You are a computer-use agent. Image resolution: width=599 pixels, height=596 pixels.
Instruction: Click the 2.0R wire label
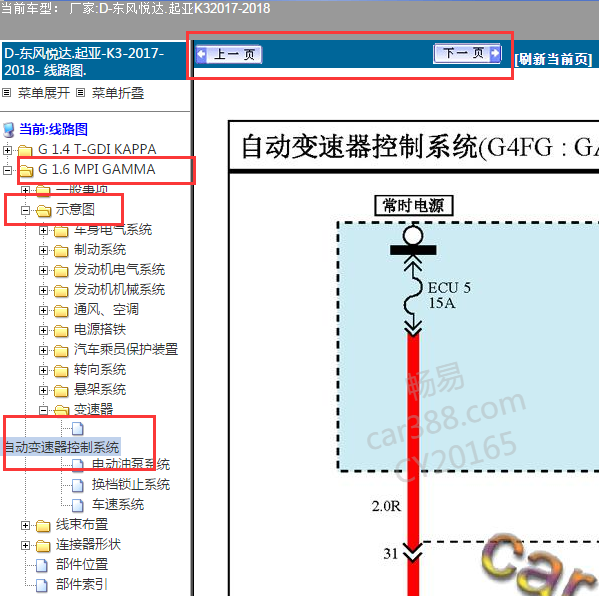pyautogui.click(x=386, y=507)
